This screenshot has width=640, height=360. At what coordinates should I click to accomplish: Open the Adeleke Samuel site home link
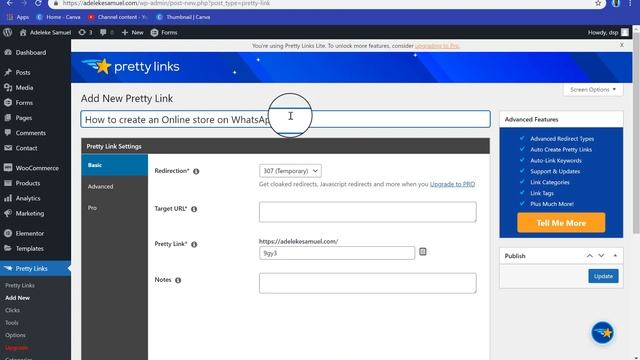click(45, 32)
